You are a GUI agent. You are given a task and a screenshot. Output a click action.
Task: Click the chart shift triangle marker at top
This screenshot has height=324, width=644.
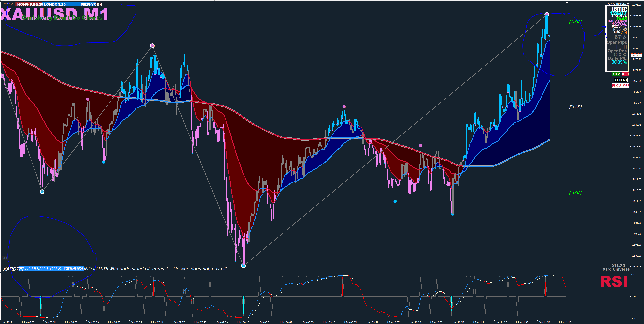567,2
